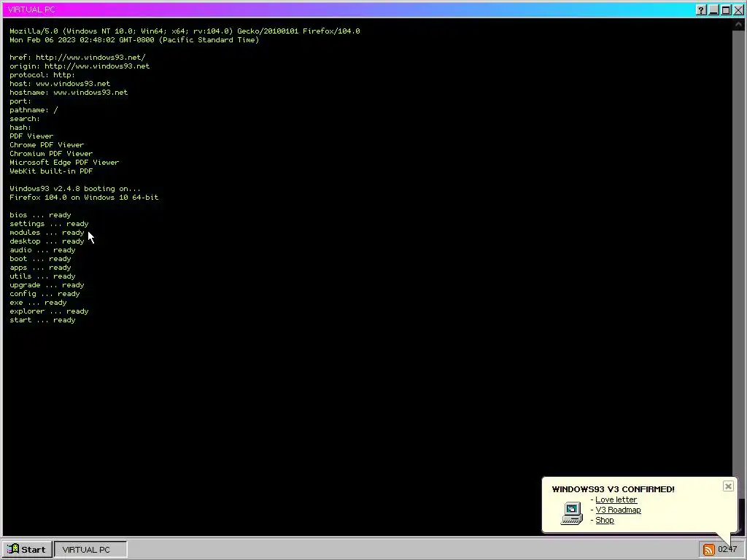Click the scrollbar up arrow
Screen dimensions: 747x560
[739, 24]
